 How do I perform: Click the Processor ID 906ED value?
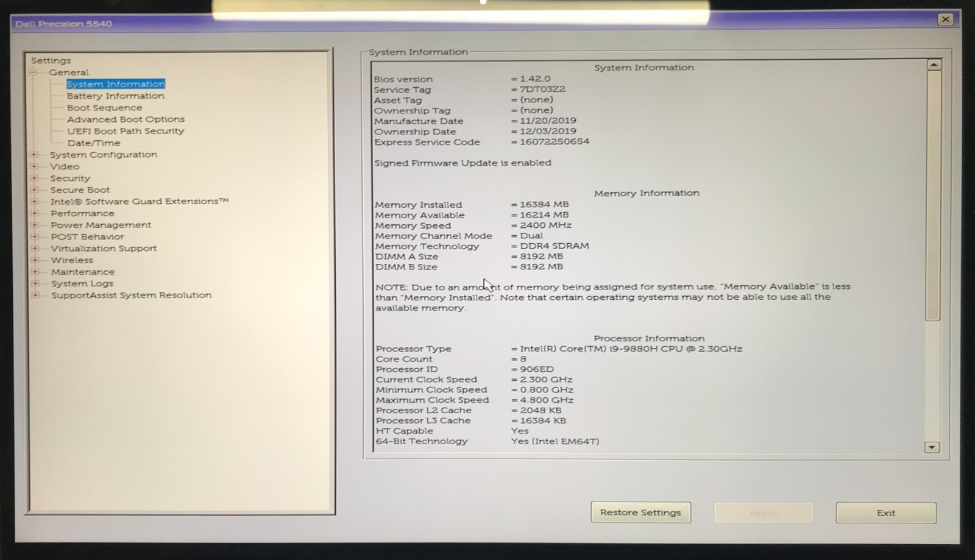tap(536, 369)
